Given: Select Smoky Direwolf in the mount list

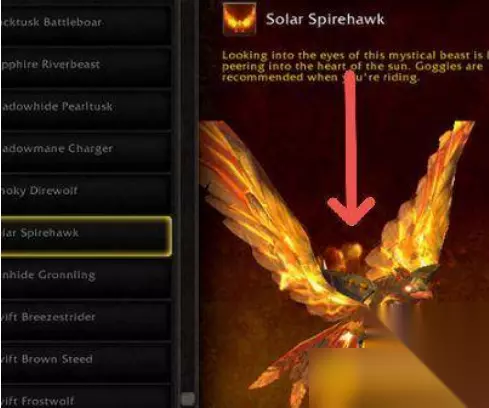Looking at the screenshot, I should 86,191.
